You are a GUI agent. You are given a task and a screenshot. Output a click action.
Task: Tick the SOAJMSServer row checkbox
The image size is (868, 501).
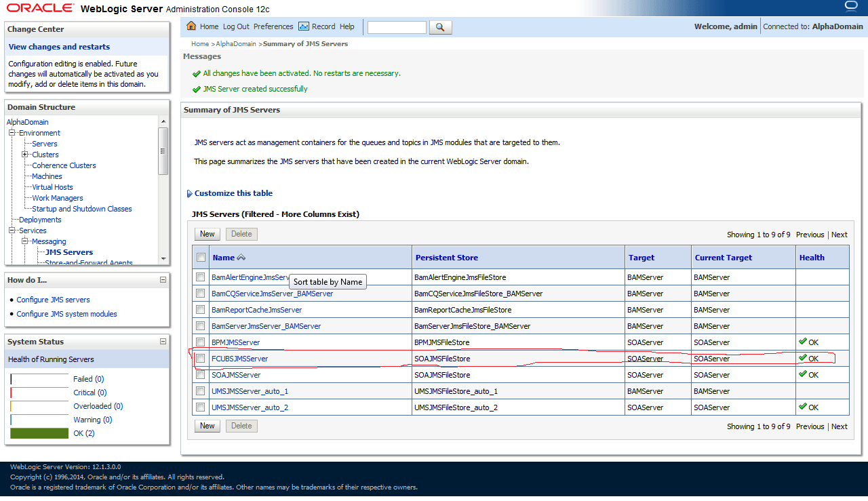(200, 375)
